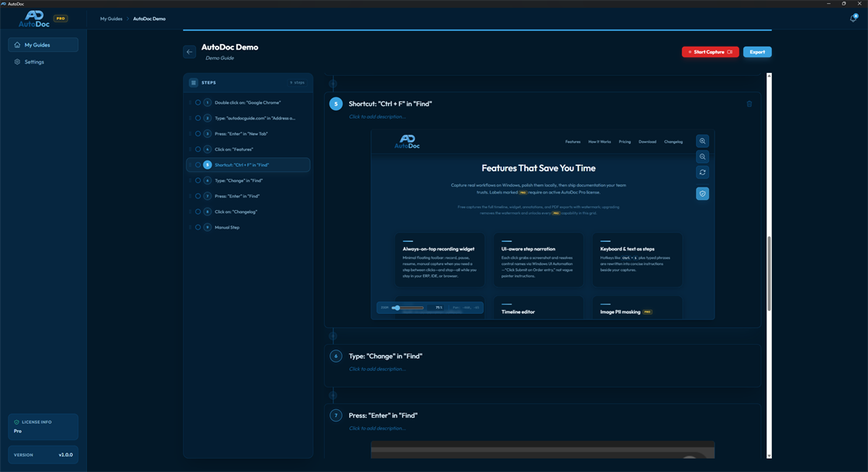Click the AutoDoc logo in the sidebar
The image size is (868, 472).
pyautogui.click(x=34, y=19)
